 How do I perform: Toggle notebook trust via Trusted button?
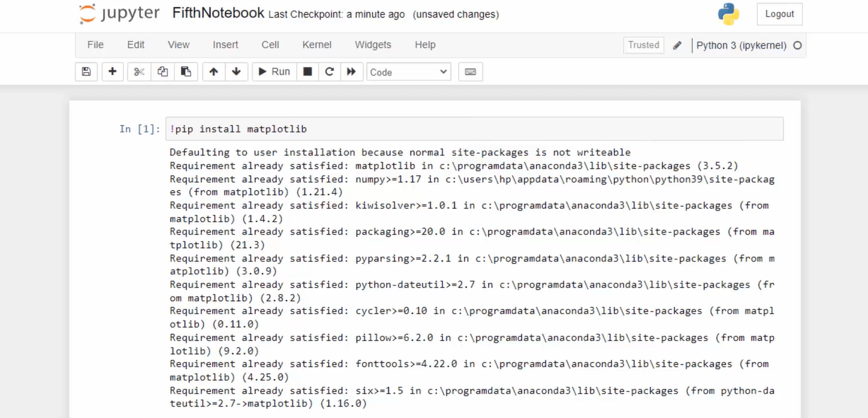coord(643,45)
